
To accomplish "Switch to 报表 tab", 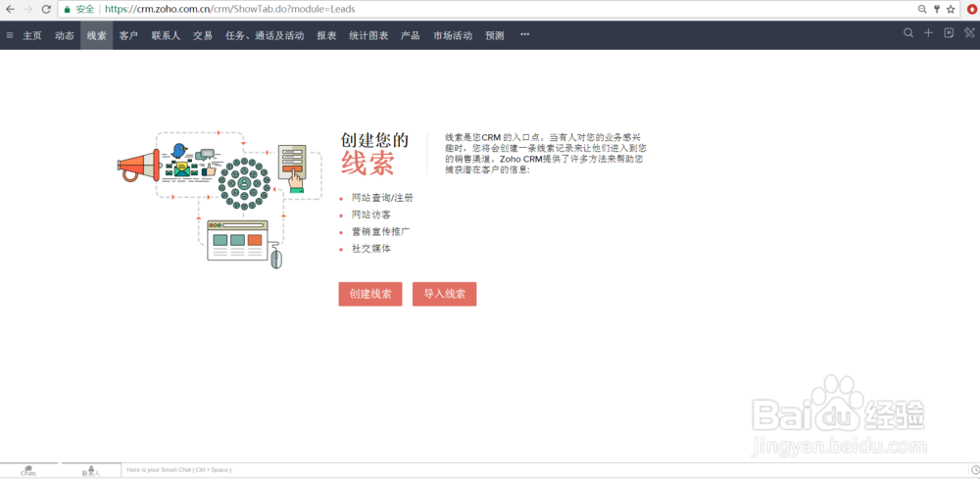I will click(326, 35).
